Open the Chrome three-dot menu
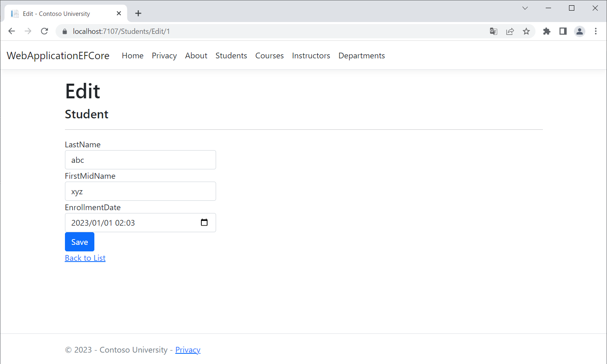This screenshot has height=364, width=607. (596, 31)
